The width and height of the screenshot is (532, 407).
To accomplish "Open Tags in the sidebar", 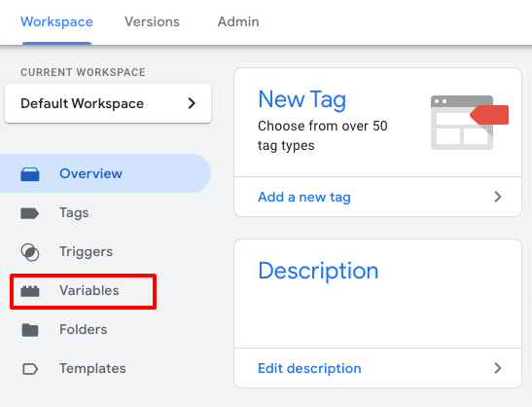I will [105, 213].
